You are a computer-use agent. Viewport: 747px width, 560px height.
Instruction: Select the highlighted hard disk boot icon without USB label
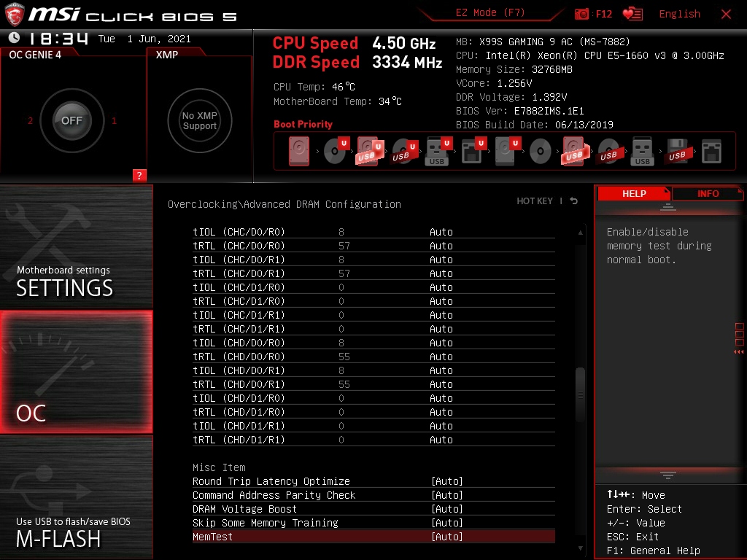[298, 152]
